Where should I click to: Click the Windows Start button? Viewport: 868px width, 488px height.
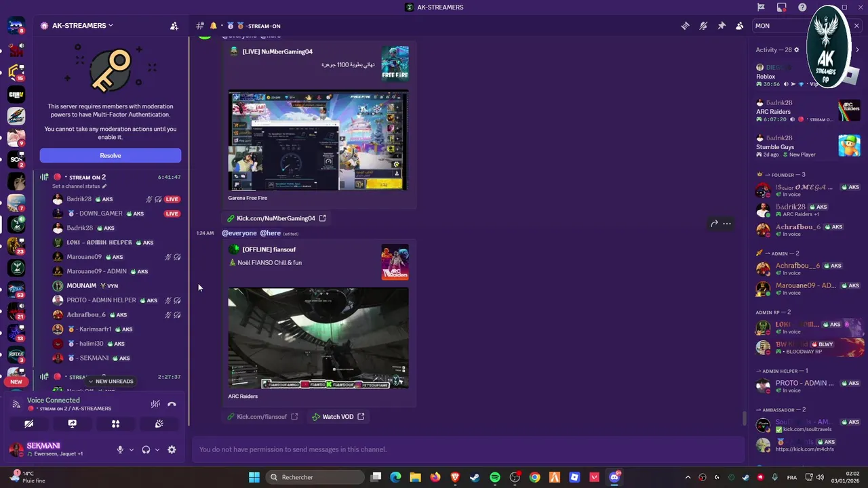254,477
